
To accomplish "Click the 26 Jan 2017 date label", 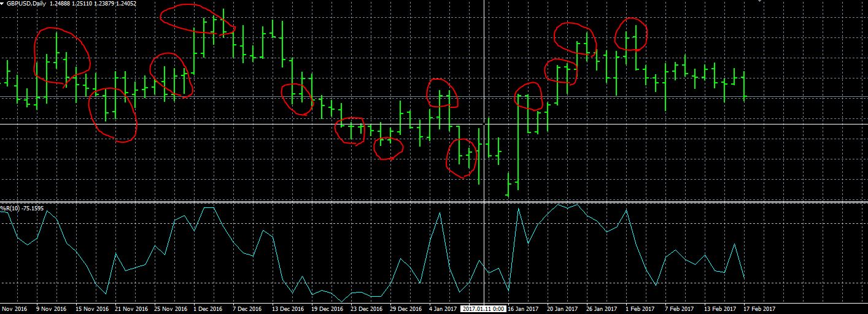I will [602, 309].
